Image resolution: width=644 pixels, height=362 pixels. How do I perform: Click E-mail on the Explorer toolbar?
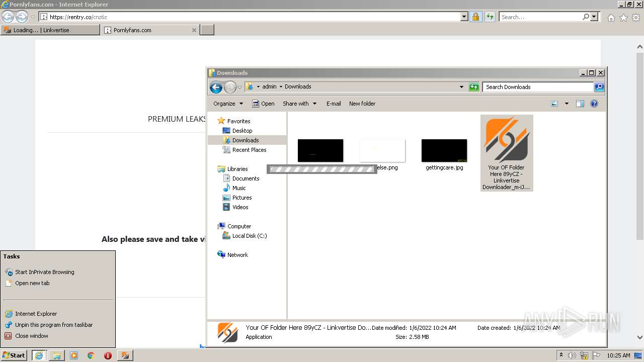pyautogui.click(x=334, y=104)
